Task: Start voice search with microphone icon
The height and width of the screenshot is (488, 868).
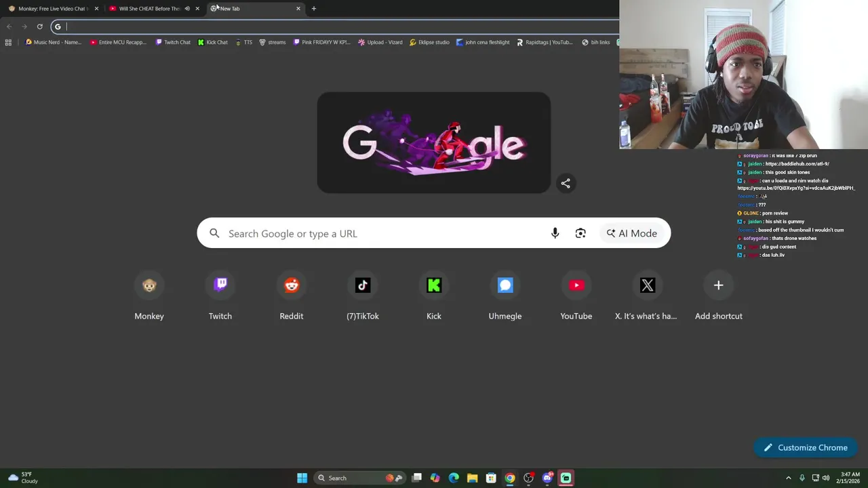Action: (555, 233)
